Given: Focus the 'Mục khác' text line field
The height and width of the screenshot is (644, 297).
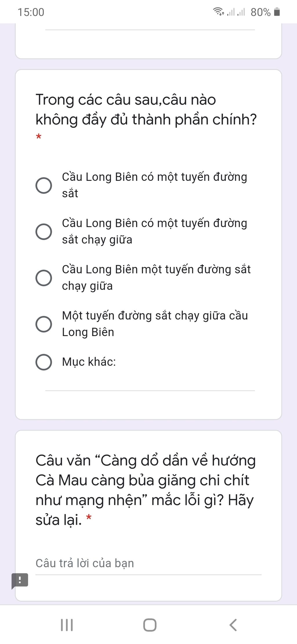Looking at the screenshot, I should (150, 385).
